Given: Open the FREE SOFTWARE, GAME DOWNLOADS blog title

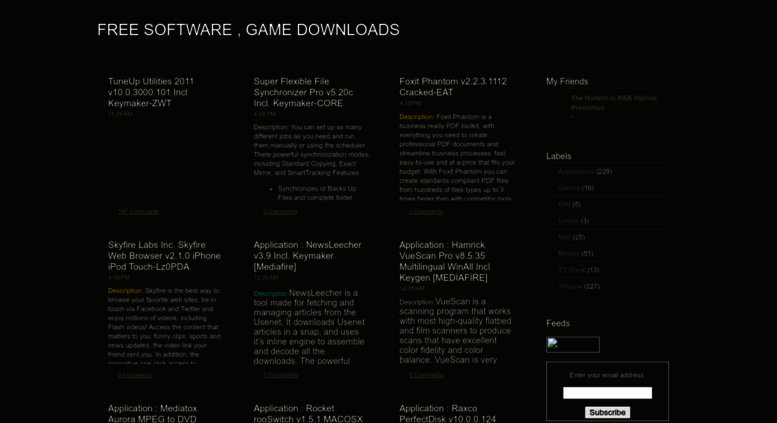Looking at the screenshot, I should [248, 30].
